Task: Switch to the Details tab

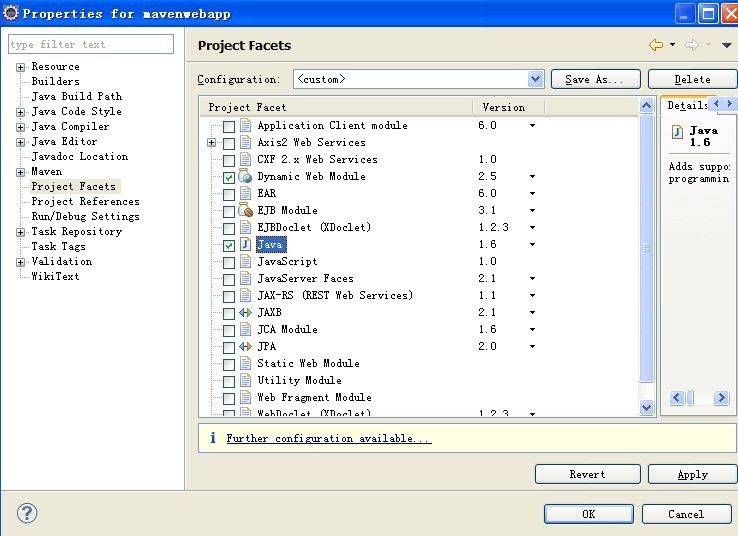Action: tap(687, 105)
